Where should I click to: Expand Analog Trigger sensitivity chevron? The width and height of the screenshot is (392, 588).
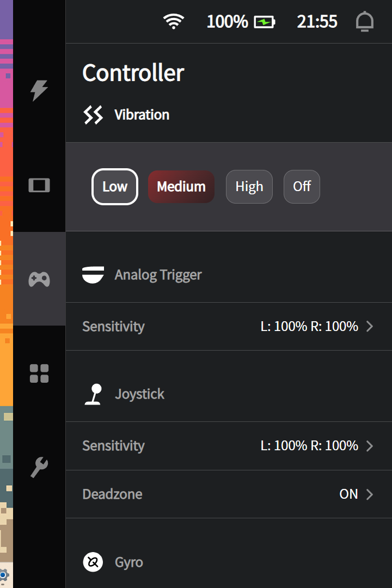coord(370,327)
